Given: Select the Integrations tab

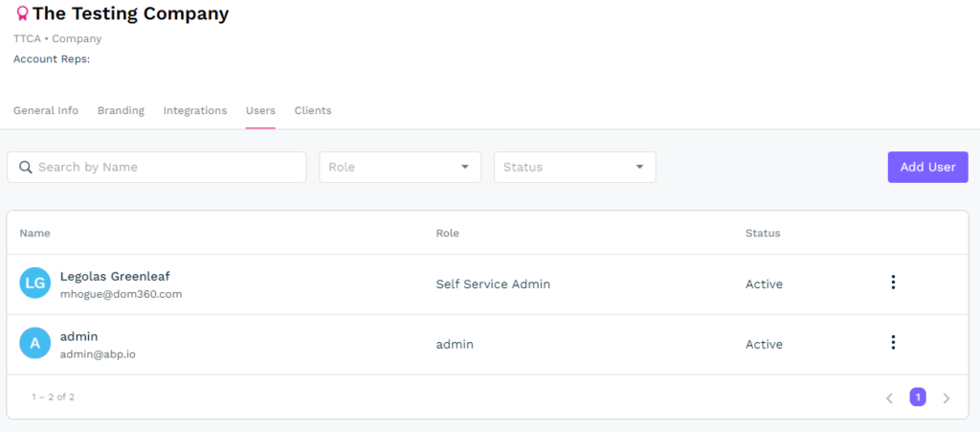Looking at the screenshot, I should [195, 111].
